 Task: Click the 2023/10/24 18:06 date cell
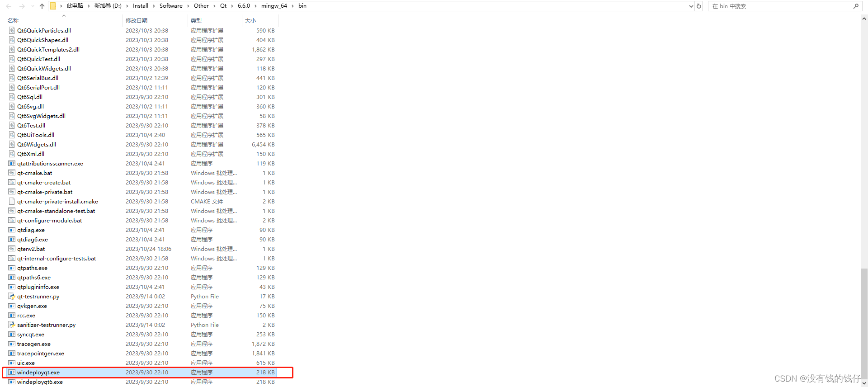click(x=148, y=249)
